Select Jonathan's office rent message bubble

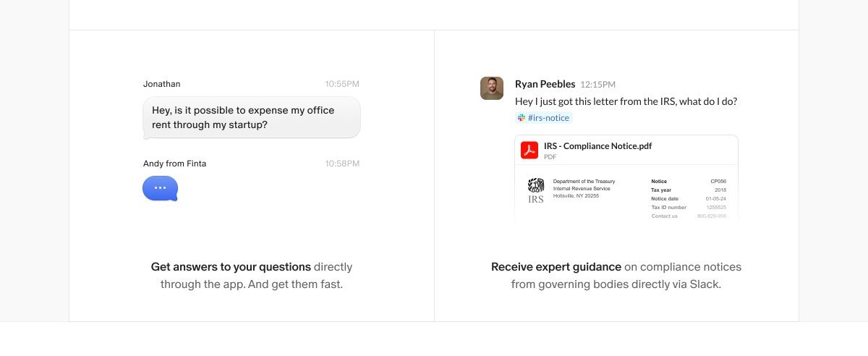coord(251,117)
